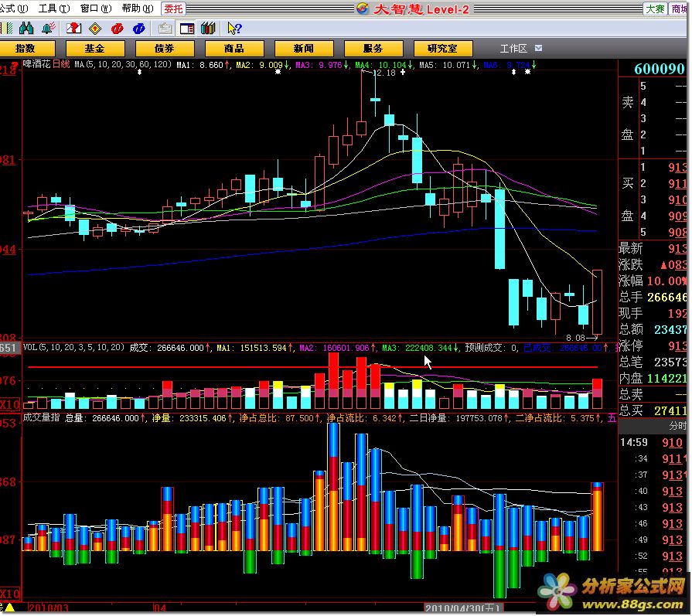
Task: Click the yellow diamond up-arrow icon
Action: tap(95, 29)
